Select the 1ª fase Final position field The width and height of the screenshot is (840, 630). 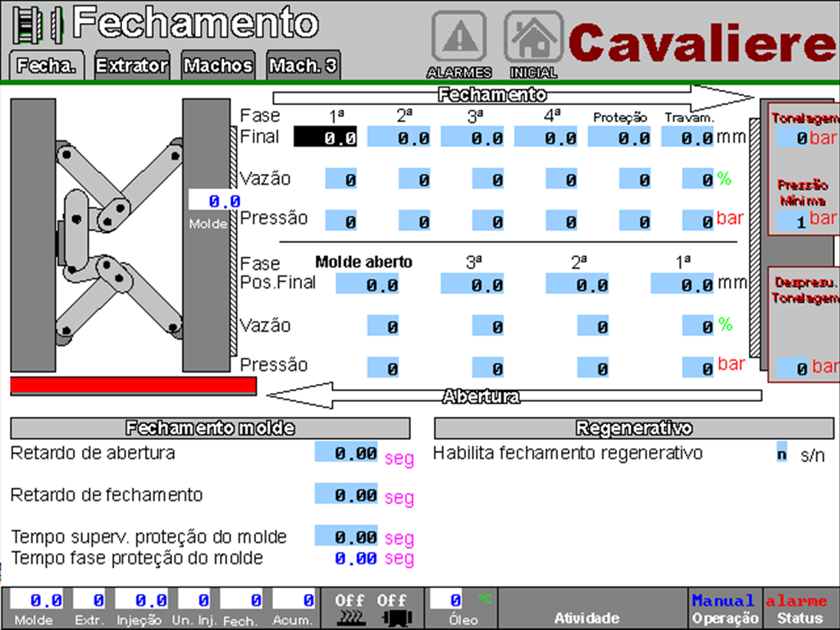(x=326, y=138)
